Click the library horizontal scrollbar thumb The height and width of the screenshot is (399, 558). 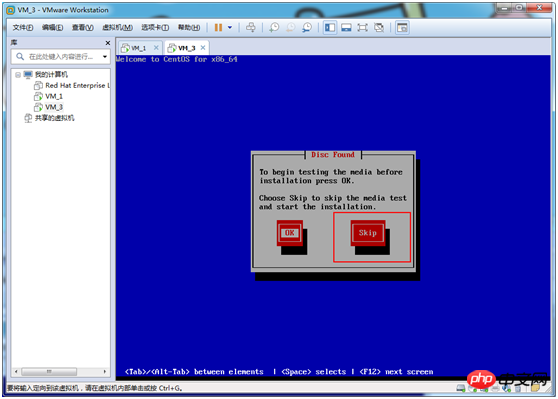tap(49, 372)
